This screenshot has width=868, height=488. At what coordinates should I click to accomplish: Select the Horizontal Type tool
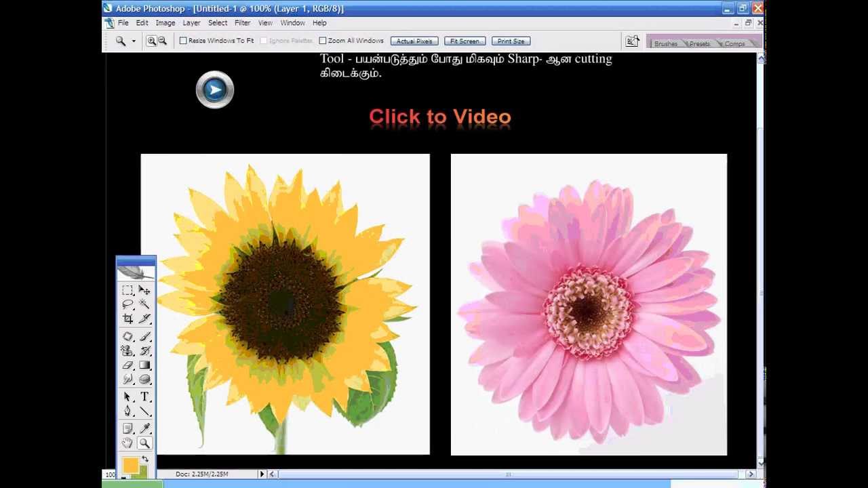coord(144,396)
